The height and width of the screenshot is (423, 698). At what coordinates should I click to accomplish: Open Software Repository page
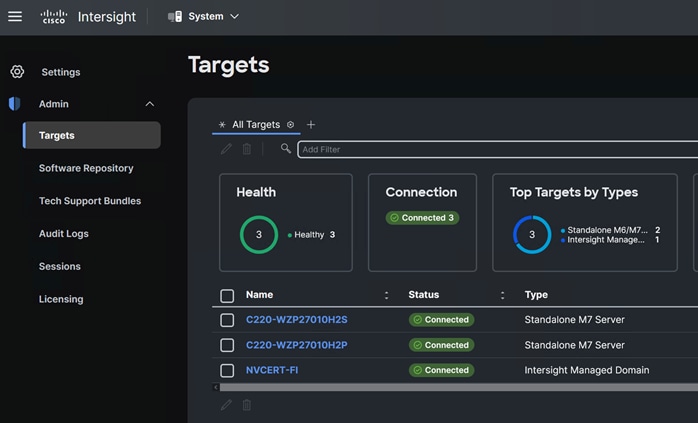point(86,168)
